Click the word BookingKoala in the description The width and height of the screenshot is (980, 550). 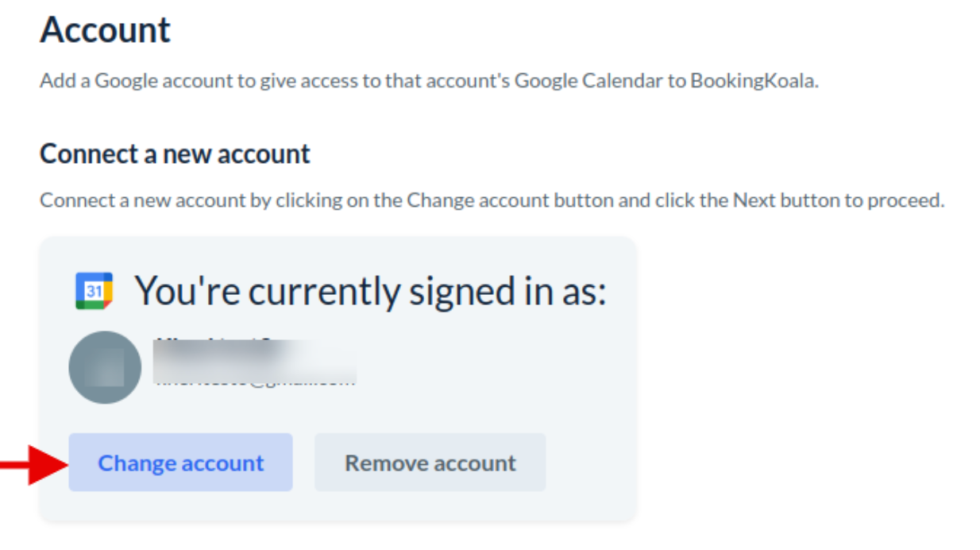[x=753, y=81]
